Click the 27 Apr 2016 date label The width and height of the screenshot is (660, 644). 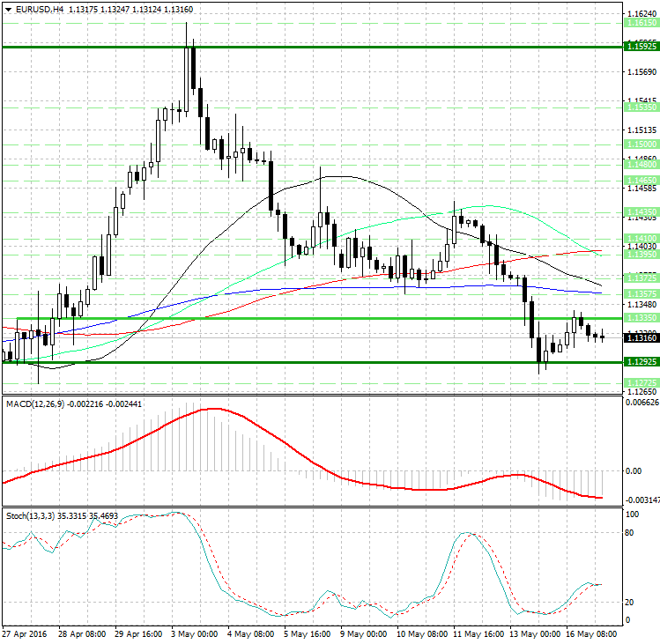(25, 634)
